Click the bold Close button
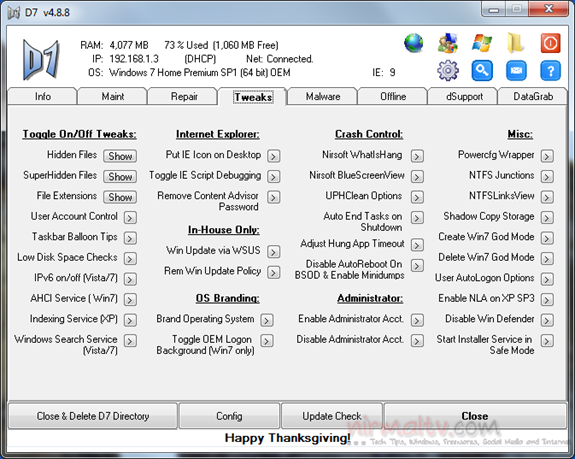The image size is (575, 459). [475, 416]
